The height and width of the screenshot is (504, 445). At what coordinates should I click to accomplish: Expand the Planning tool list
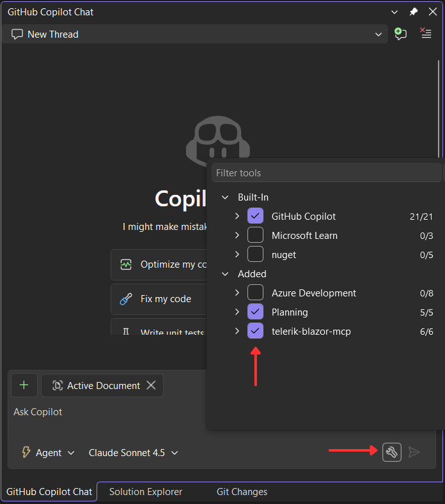pyautogui.click(x=237, y=312)
